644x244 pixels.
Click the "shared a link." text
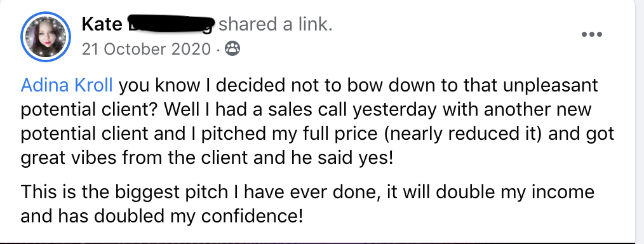(275, 25)
